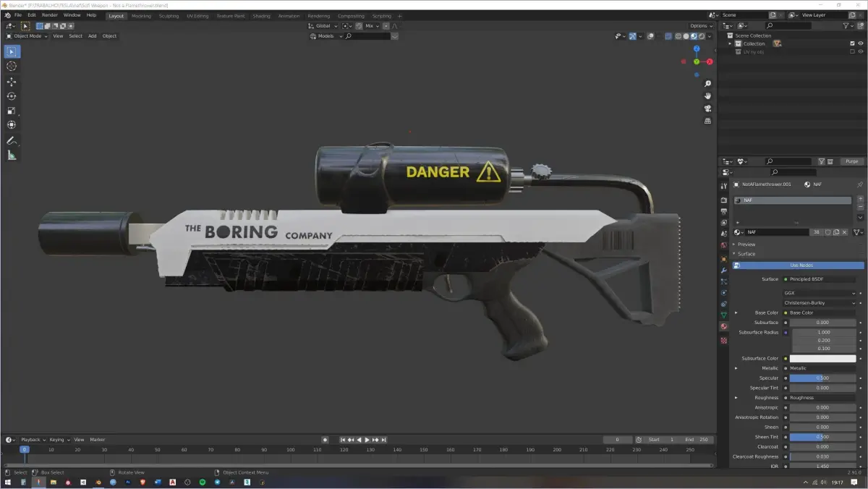Toggle UV by obj collection checkbox

852,51
